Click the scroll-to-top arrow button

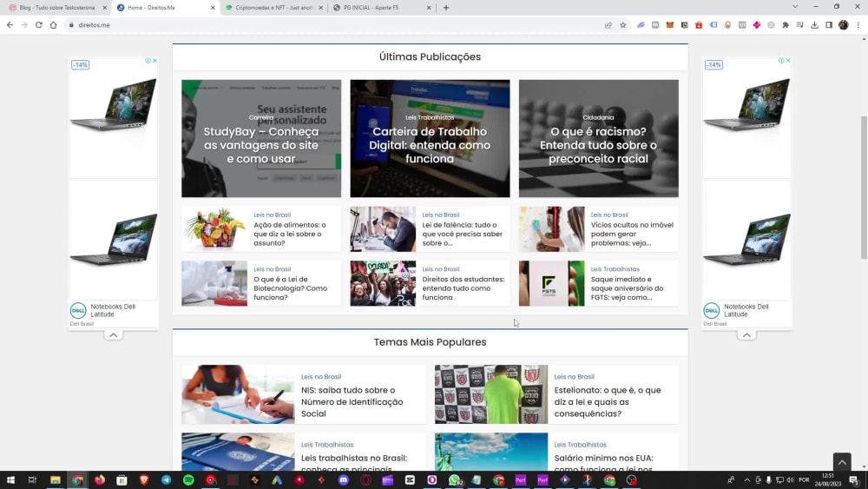coord(842,462)
